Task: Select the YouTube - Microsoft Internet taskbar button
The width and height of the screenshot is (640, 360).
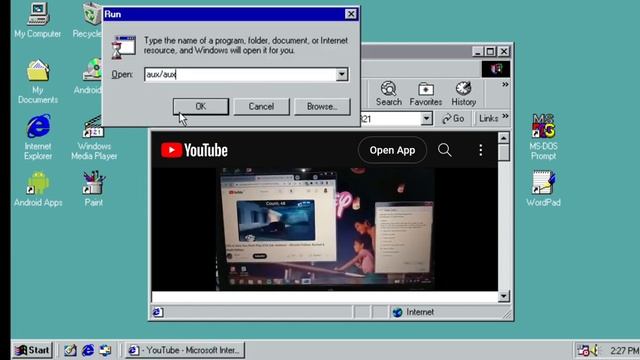Action: tap(185, 350)
